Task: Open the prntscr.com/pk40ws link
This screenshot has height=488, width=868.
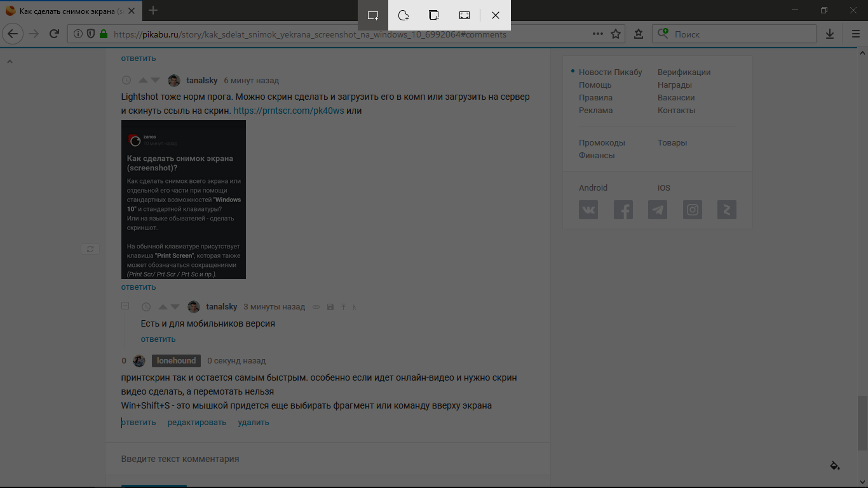Action: (x=288, y=111)
